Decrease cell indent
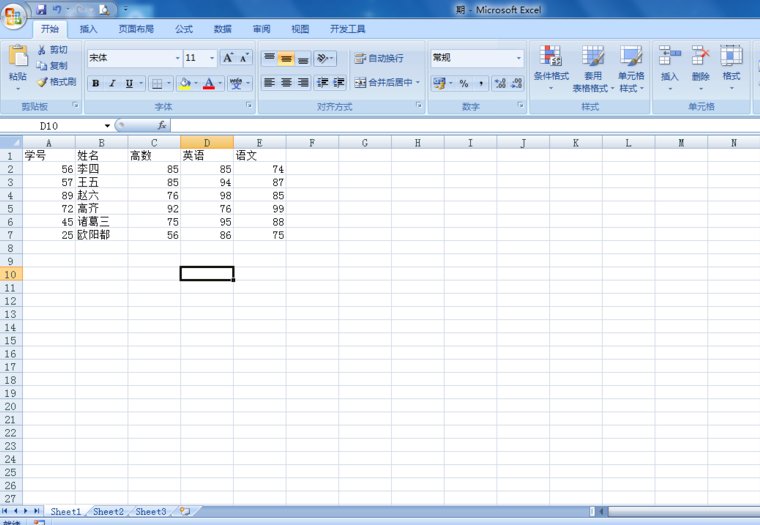Viewport: 760px width, 525px height. point(322,82)
